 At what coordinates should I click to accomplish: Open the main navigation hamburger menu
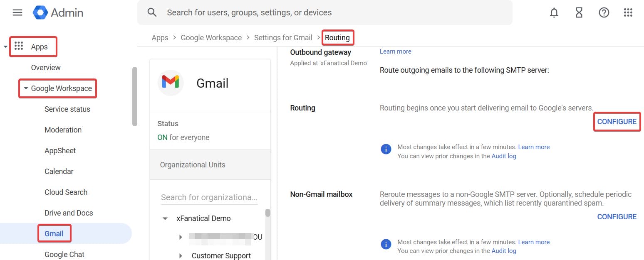coord(17,12)
